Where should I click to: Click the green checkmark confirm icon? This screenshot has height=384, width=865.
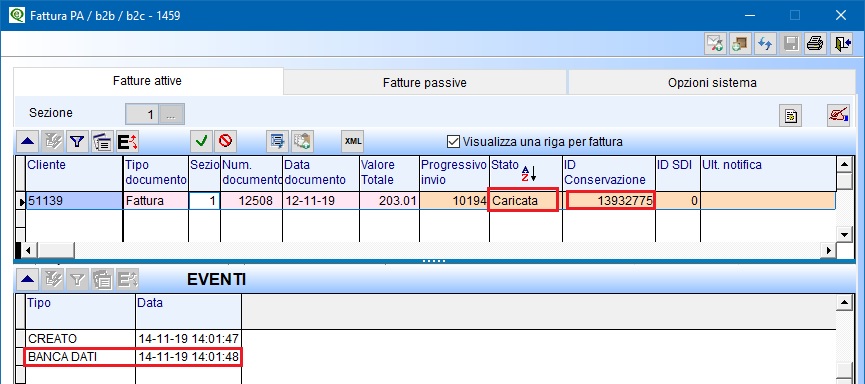[x=201, y=142]
